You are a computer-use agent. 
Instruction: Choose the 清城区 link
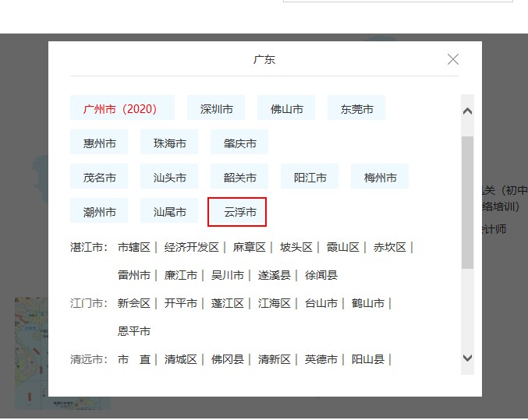click(180, 359)
